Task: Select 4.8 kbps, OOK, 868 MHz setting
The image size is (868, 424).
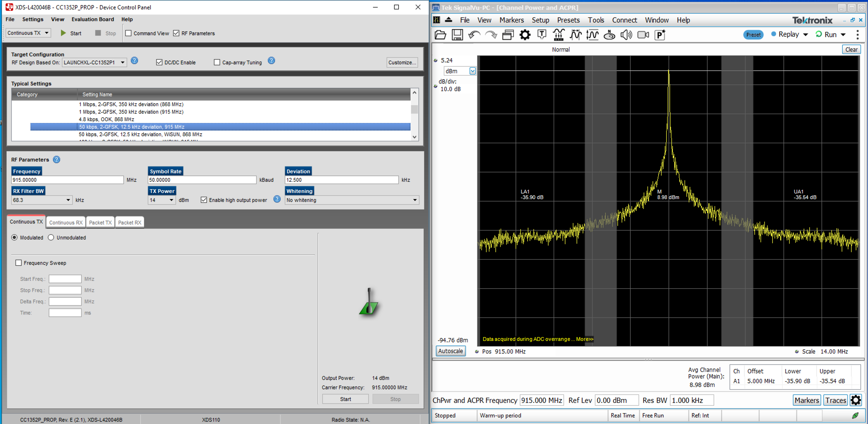Action: click(107, 119)
